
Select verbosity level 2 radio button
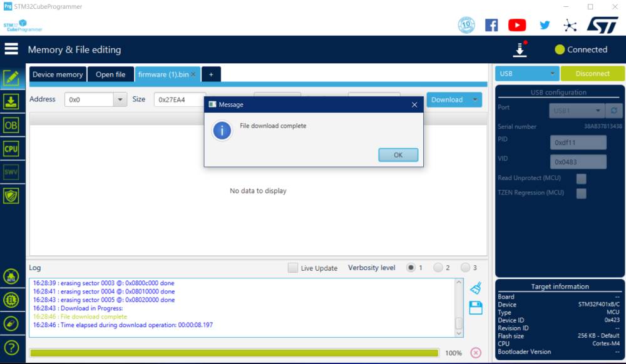(438, 268)
